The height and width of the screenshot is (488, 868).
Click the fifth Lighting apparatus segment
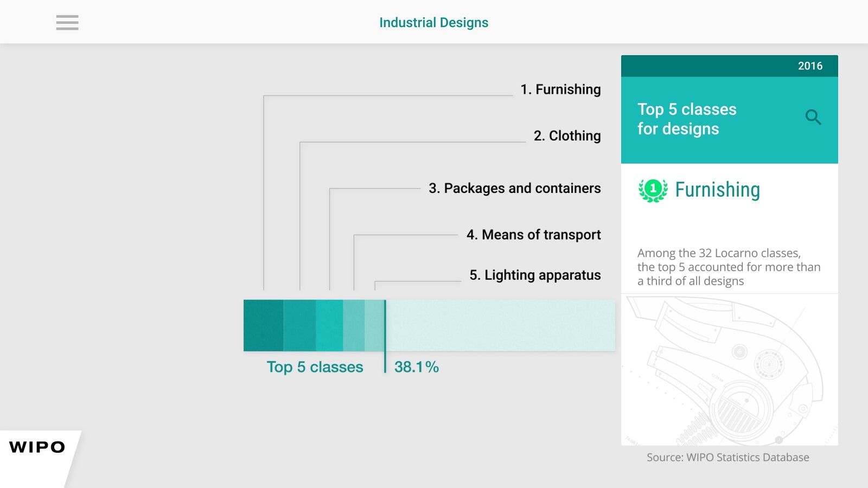(374, 325)
